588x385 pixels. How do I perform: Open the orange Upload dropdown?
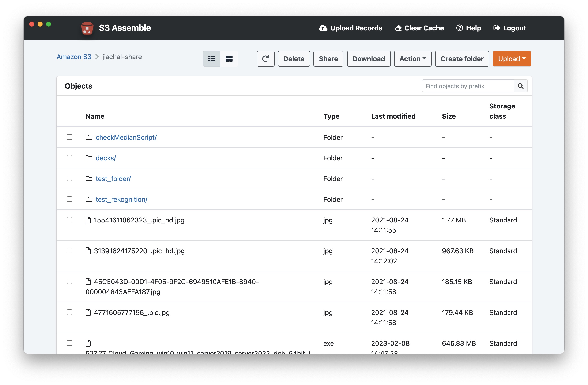(x=511, y=59)
